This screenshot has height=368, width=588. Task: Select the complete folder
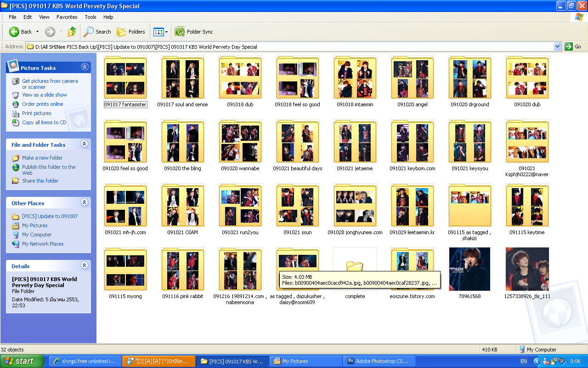[355, 274]
